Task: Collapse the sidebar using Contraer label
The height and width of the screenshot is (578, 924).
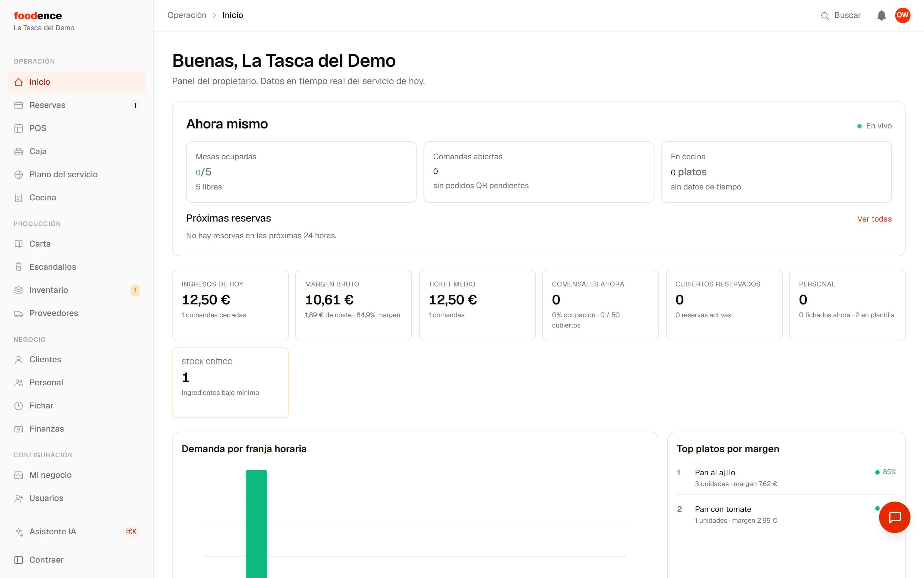Action: tap(47, 560)
